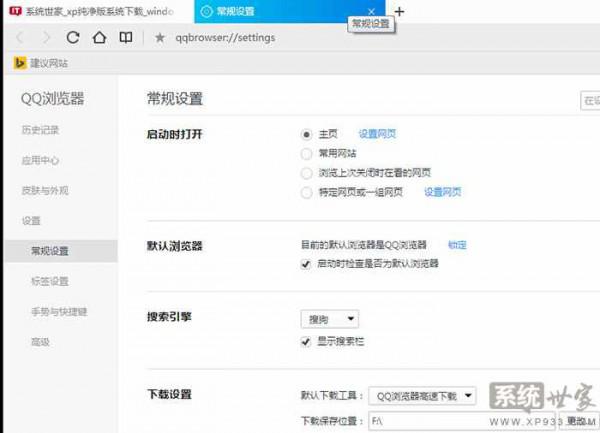Screen dimensions: 600x433
Task: Select 设置 in the sidebar
Action: point(31,221)
